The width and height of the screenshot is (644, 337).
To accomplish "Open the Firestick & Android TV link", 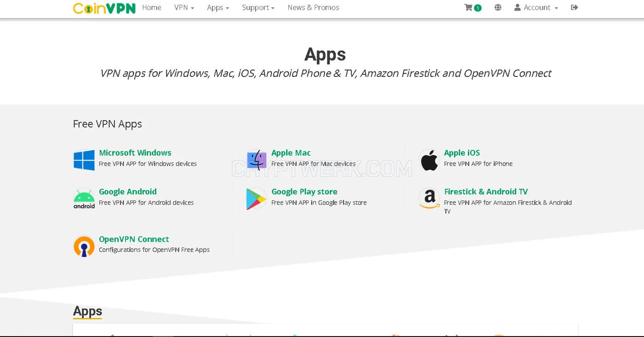I will 486,192.
